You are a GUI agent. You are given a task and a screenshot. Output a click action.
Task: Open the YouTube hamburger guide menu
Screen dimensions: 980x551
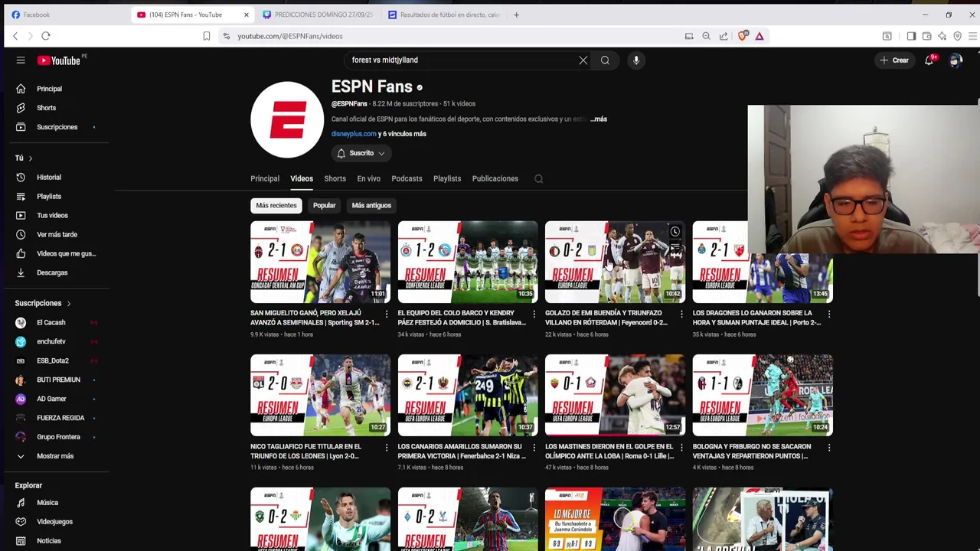pyautogui.click(x=21, y=60)
